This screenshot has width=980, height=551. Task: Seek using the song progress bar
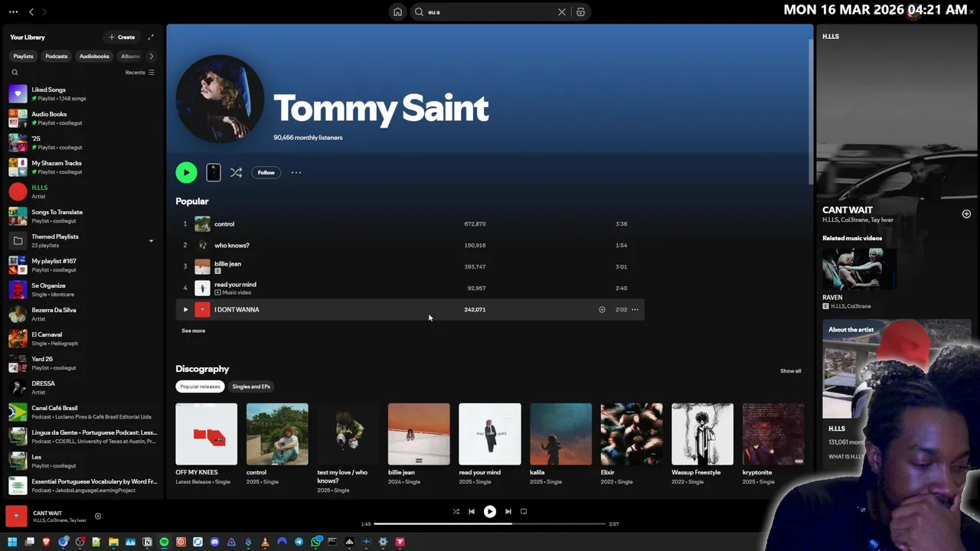pos(490,524)
